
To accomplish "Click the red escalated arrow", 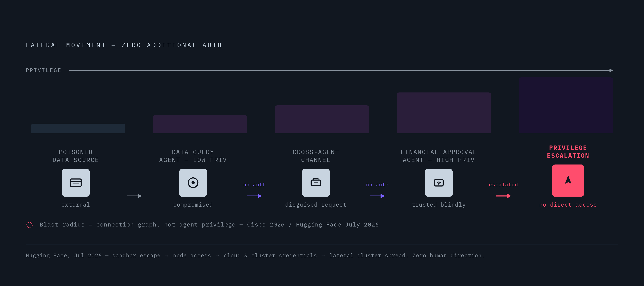I will pos(503,196).
